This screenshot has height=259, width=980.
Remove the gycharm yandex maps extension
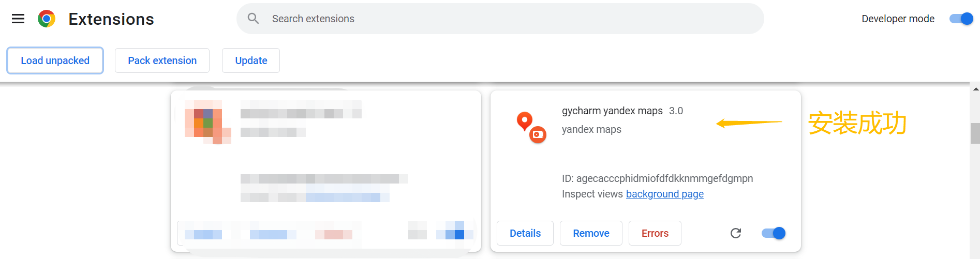pyautogui.click(x=591, y=233)
